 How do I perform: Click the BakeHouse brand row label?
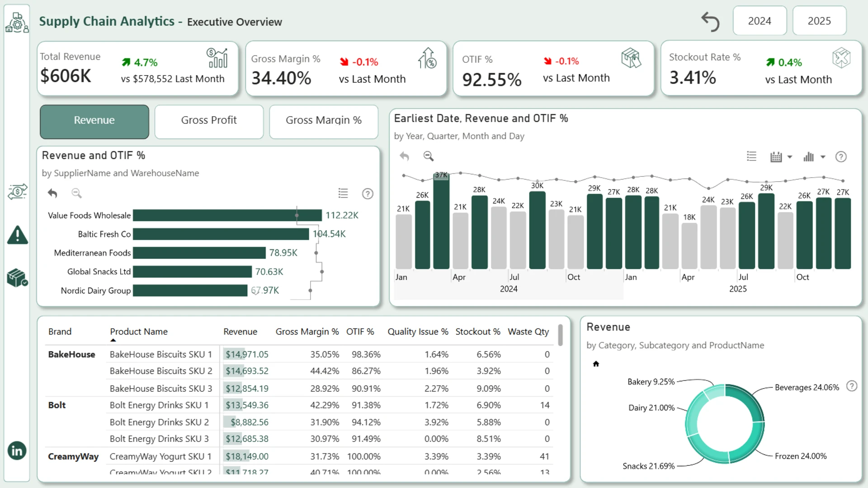[71, 354]
